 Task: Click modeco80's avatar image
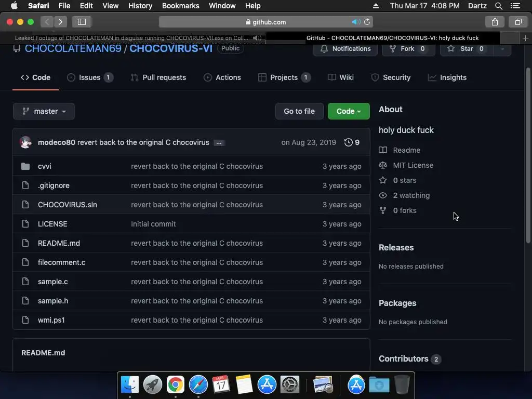coord(25,142)
